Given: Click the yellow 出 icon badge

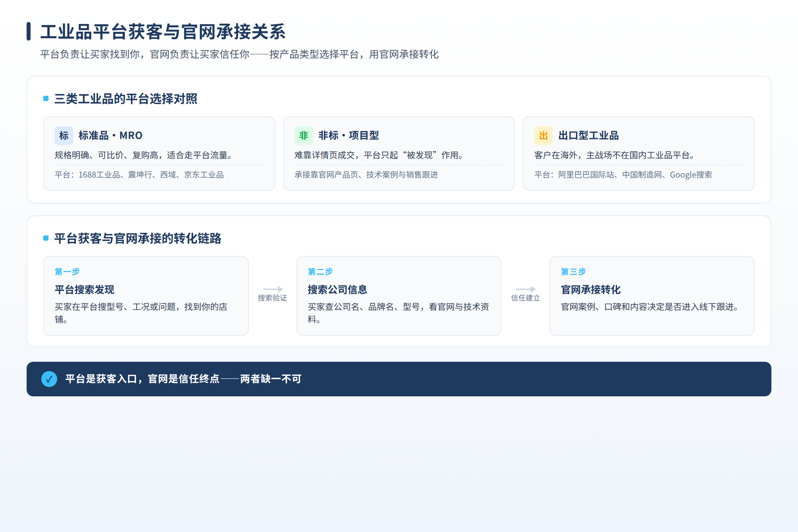Looking at the screenshot, I should 543,136.
